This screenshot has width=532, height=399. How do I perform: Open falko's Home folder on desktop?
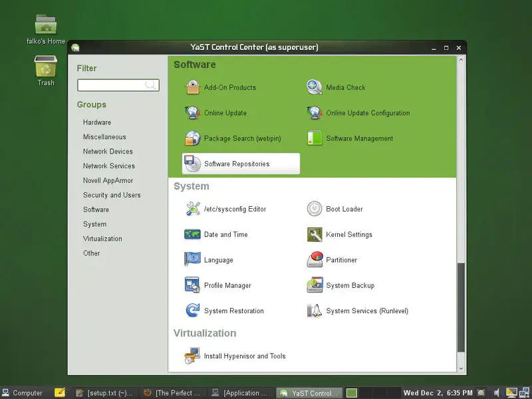(x=46, y=25)
